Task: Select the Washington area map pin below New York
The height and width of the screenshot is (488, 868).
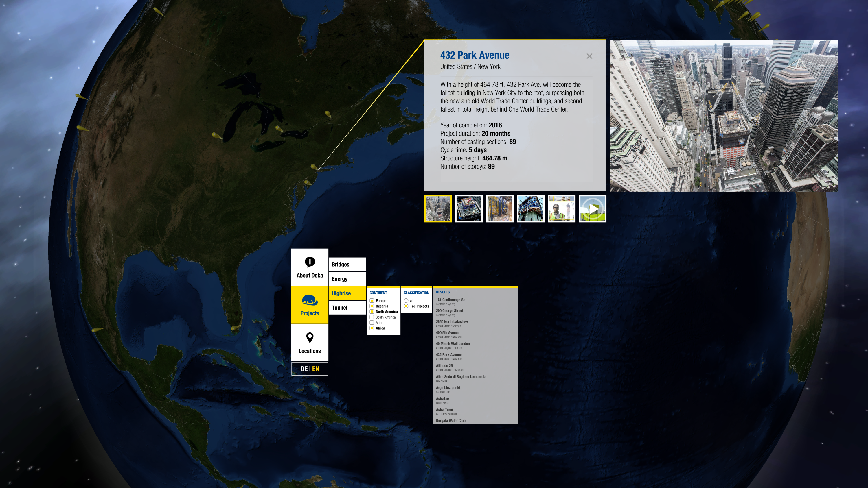Action: tap(307, 182)
